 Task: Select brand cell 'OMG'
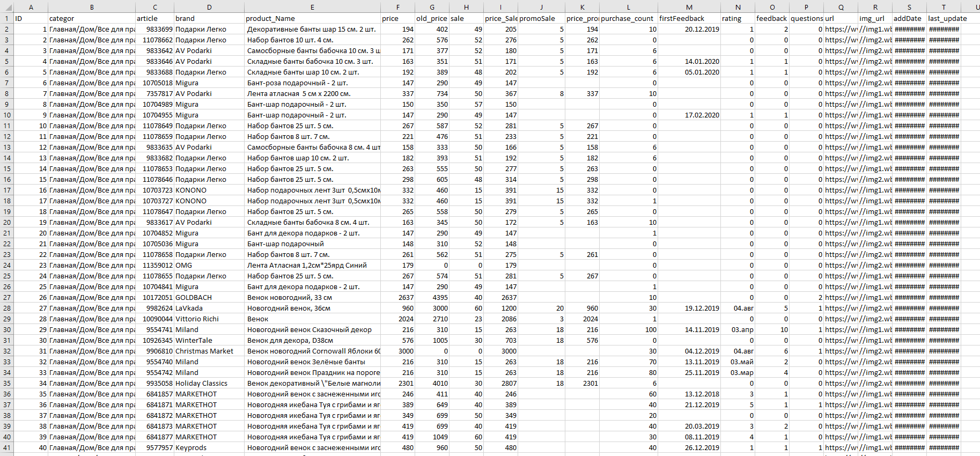(209, 265)
